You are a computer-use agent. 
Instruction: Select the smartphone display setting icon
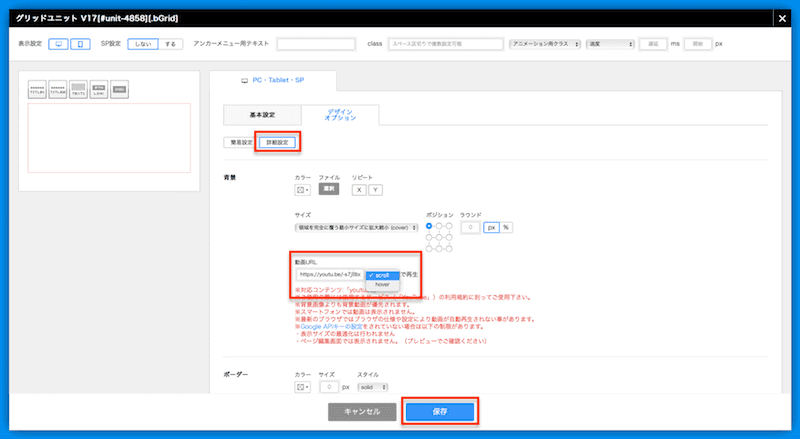click(81, 44)
